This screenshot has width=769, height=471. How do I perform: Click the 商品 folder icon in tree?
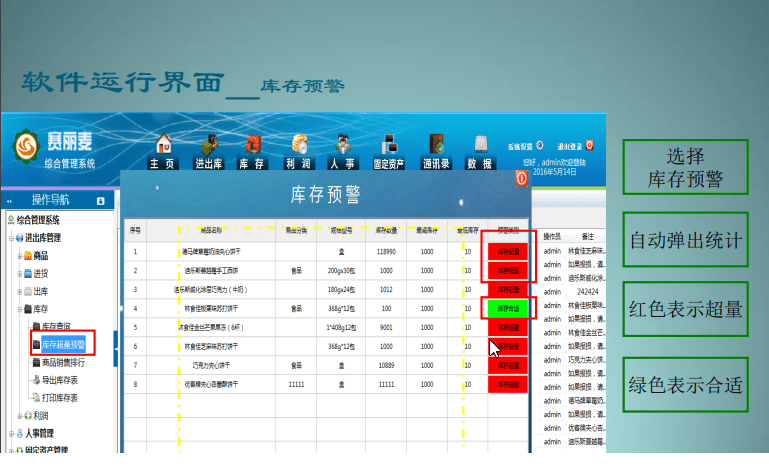point(28,256)
